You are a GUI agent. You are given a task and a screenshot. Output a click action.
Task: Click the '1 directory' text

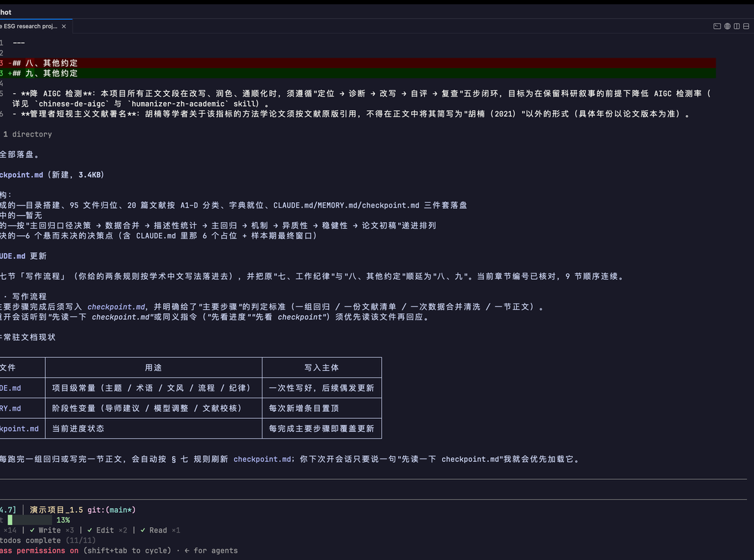click(x=27, y=134)
